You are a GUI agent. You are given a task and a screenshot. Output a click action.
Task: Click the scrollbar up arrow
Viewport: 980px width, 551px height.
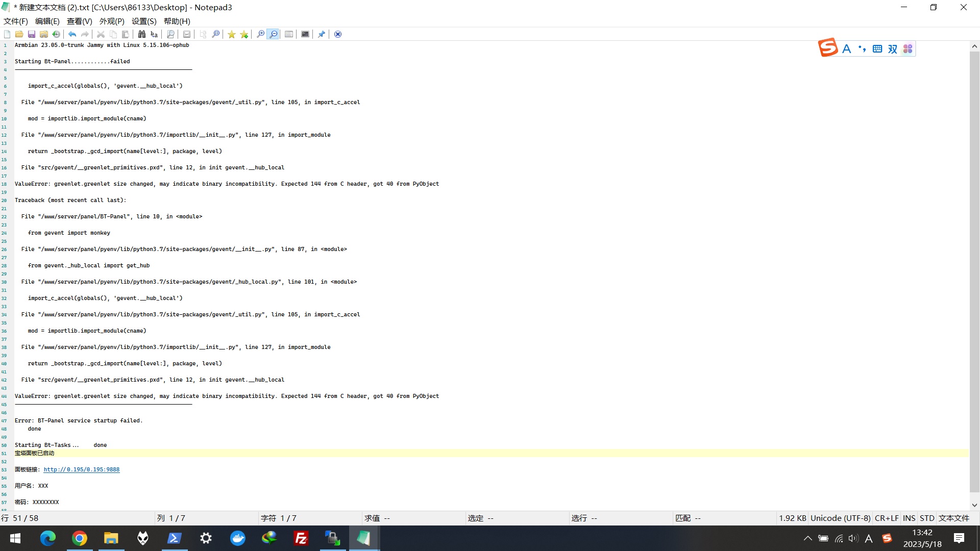pyautogui.click(x=974, y=46)
